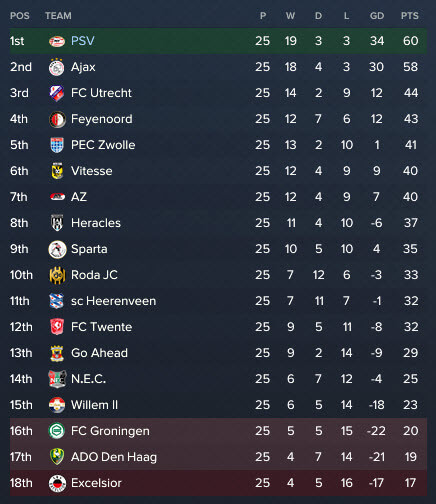Click the Feyenoord club crest icon
The width and height of the screenshot is (436, 504).
57,119
